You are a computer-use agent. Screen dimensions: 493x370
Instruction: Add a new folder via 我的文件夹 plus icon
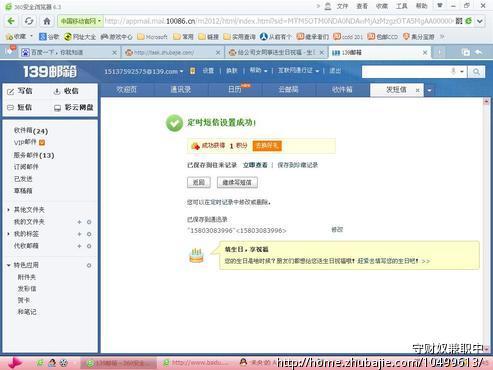pos(79,222)
